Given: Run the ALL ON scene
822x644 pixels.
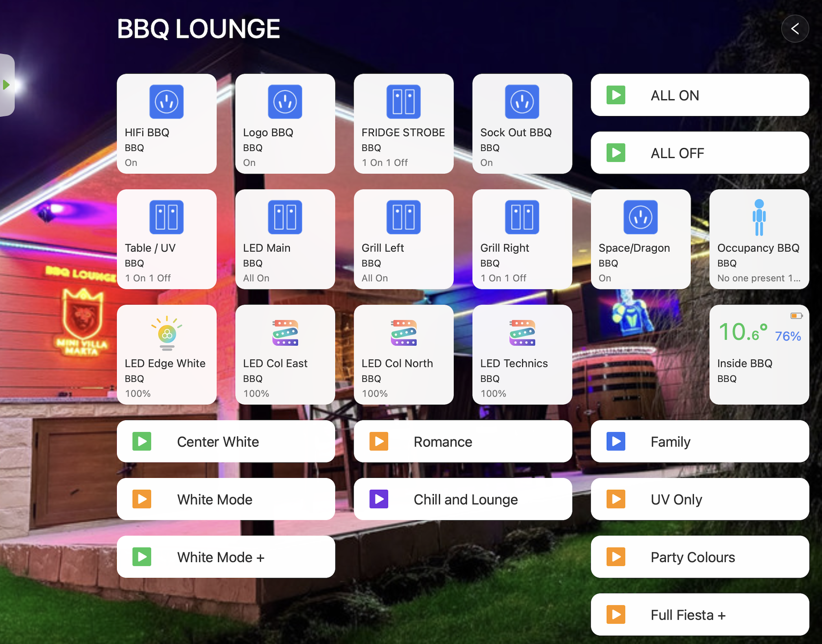Looking at the screenshot, I should click(x=699, y=95).
